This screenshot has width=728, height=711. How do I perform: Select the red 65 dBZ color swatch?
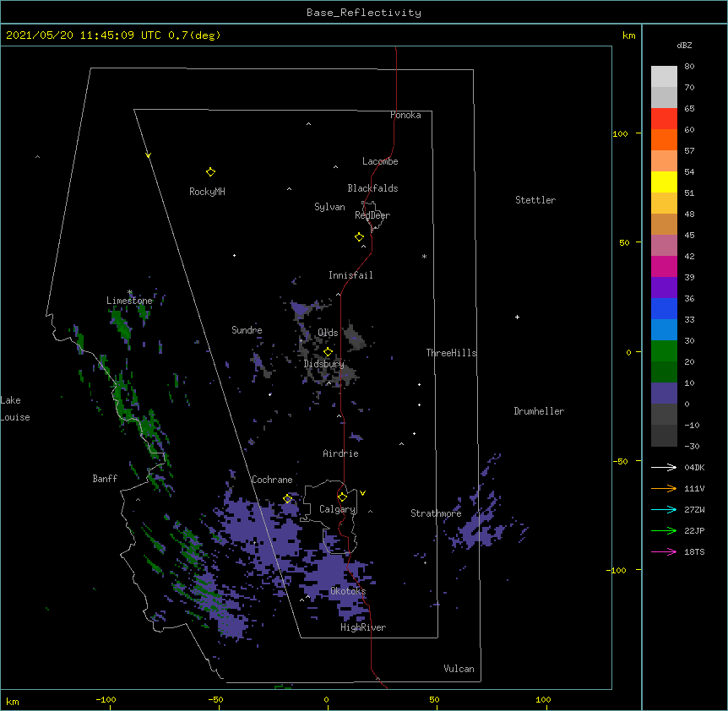pyautogui.click(x=664, y=118)
